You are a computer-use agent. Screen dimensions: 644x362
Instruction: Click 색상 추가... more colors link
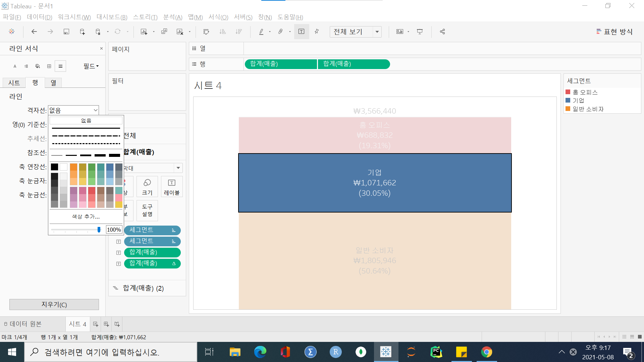(x=86, y=217)
